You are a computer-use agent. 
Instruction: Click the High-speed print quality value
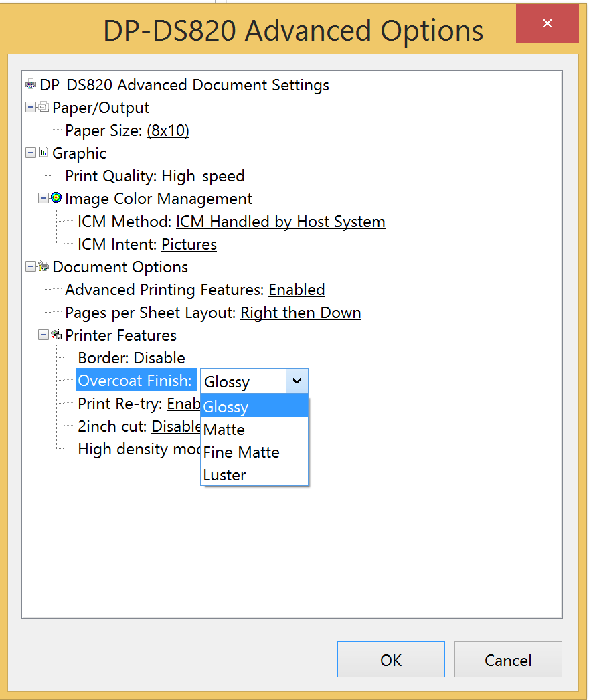point(203,176)
